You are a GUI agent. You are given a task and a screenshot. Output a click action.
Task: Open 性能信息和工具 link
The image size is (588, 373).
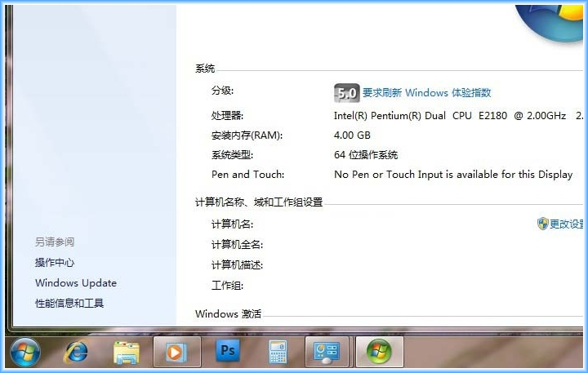click(69, 303)
